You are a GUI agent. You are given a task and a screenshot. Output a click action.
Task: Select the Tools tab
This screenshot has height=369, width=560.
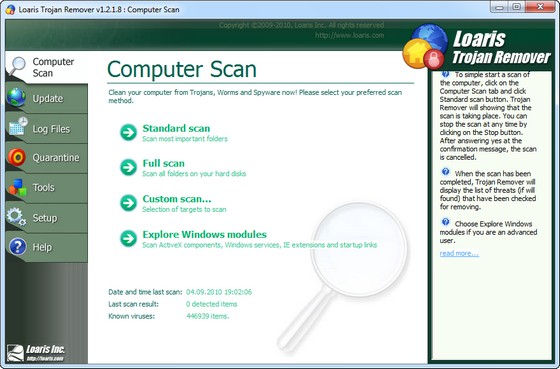(46, 188)
